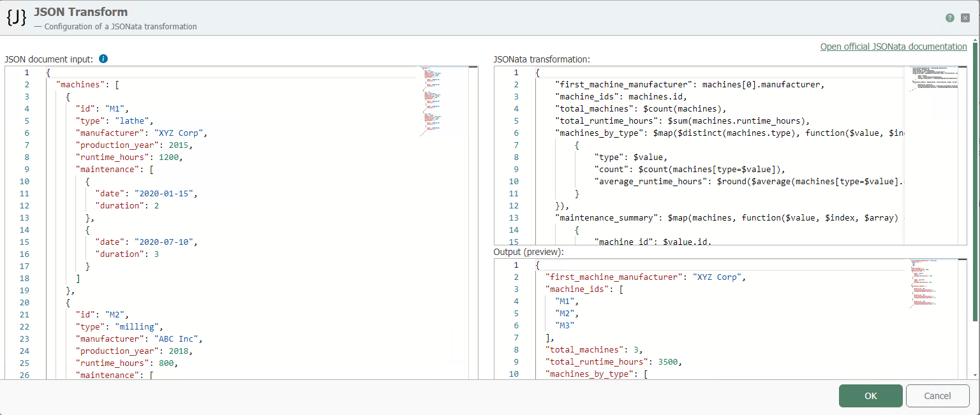Screen dimensions: 980x415
Task: Click the minimap of the Output preview editor
Action: 934,284
